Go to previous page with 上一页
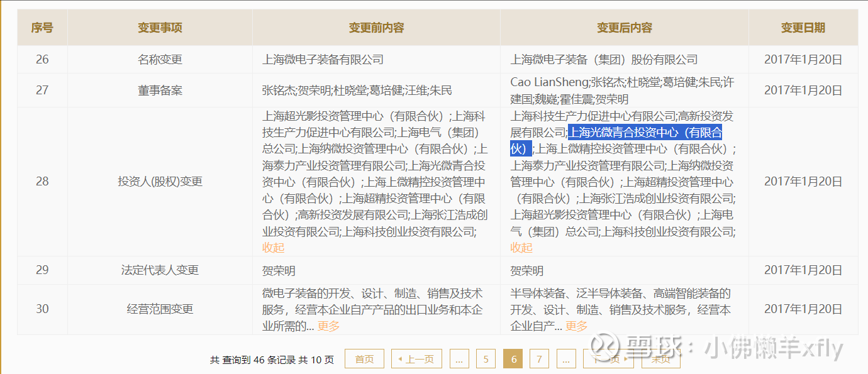The image size is (868, 374). click(416, 359)
